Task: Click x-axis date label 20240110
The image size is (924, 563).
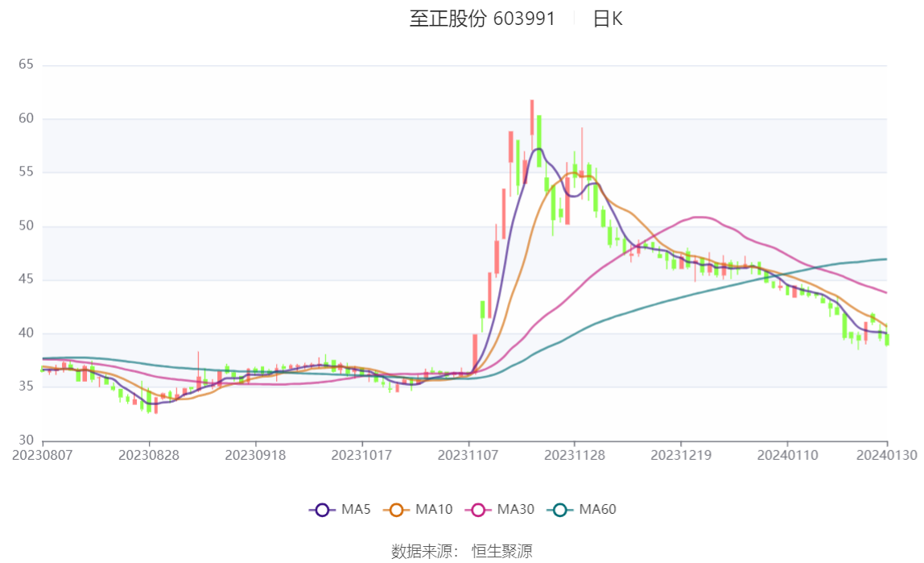Action: (x=788, y=455)
